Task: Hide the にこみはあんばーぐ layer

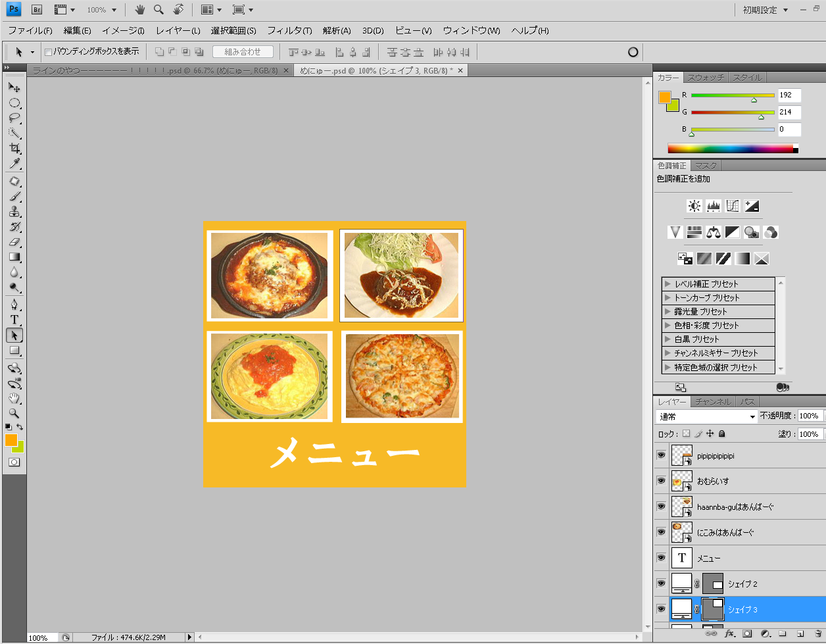Action: [661, 532]
